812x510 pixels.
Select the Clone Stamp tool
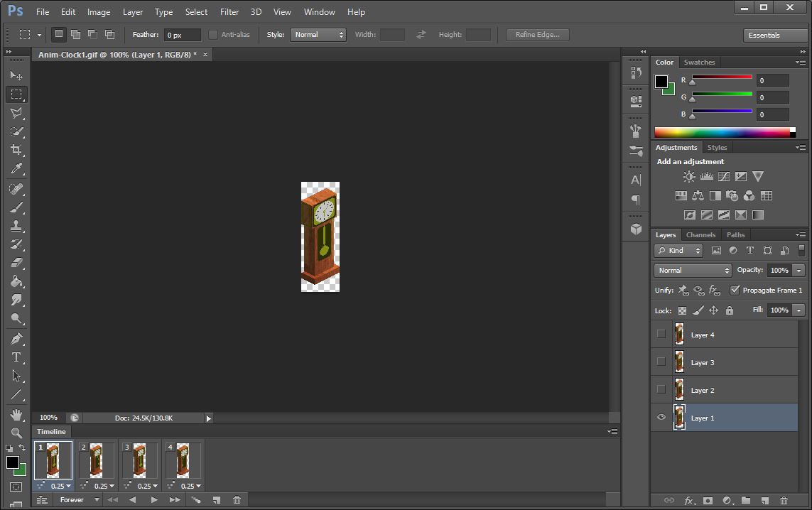tap(16, 227)
